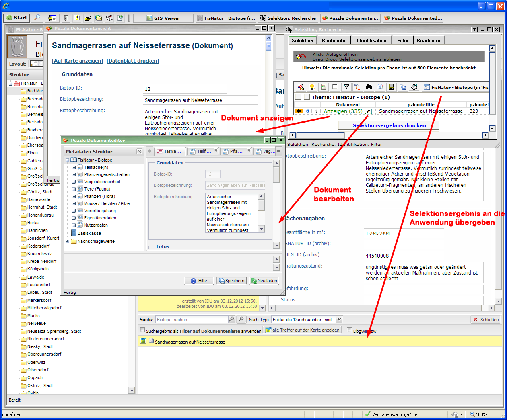The image size is (507, 420).
Task: Click the floppy disk save selection icon
Action: click(392, 87)
